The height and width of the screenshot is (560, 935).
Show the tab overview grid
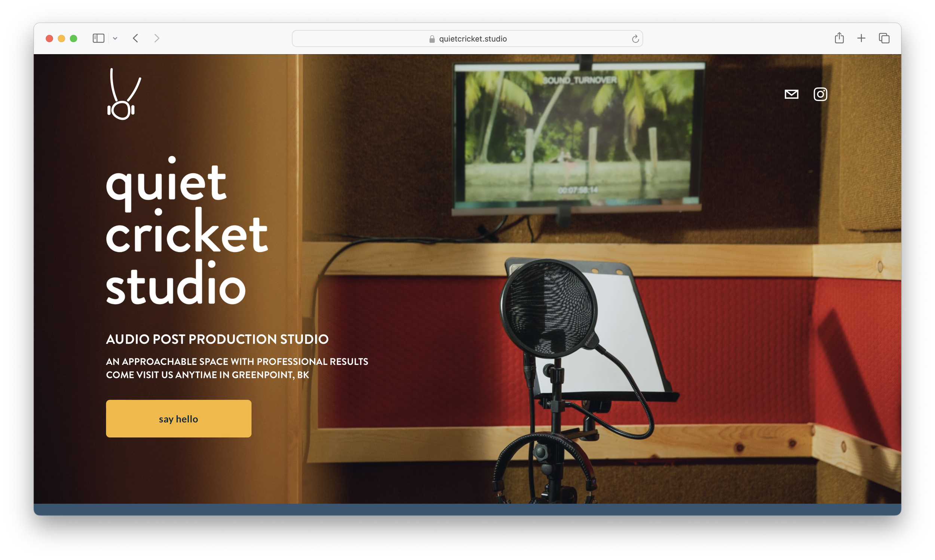click(x=884, y=38)
